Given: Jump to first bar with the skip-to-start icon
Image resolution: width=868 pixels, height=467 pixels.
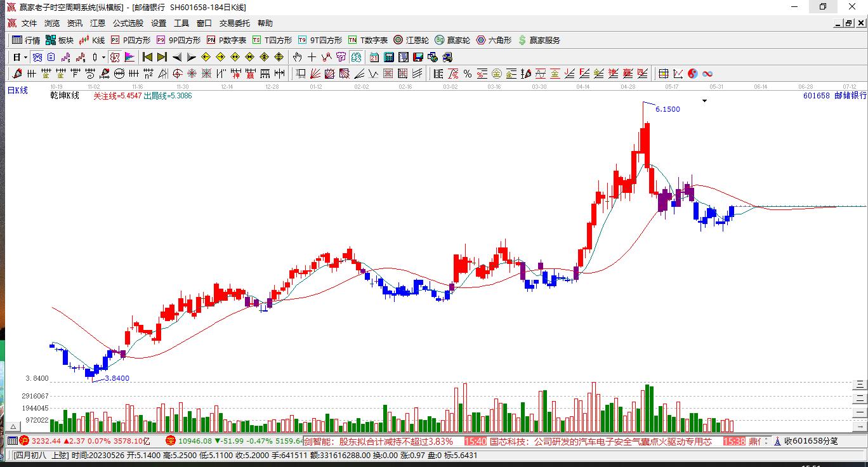Looking at the screenshot, I should [147, 57].
